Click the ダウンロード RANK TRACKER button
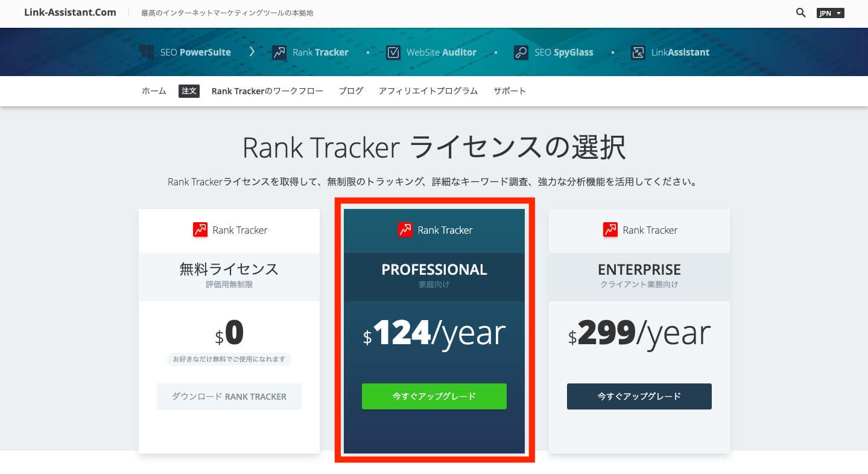Screen dimensions: 868x474 tap(229, 397)
